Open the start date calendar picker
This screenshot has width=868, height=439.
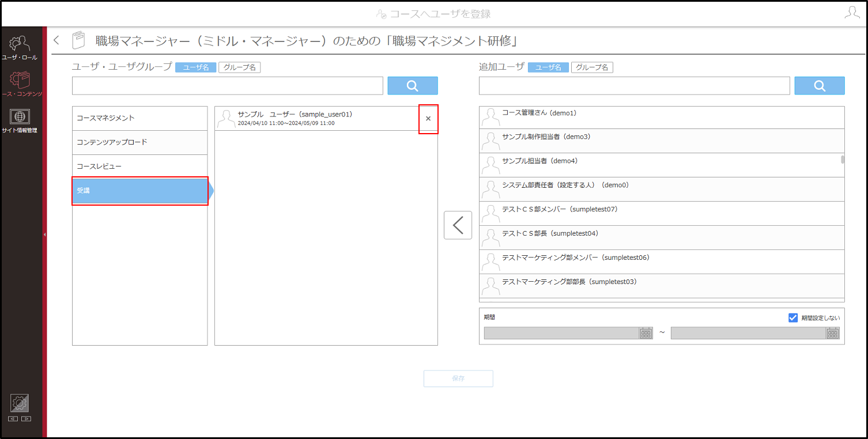pyautogui.click(x=646, y=333)
